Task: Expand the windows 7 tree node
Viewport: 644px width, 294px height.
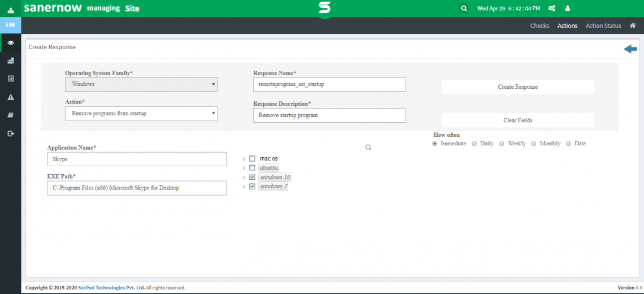Action: tap(244, 187)
